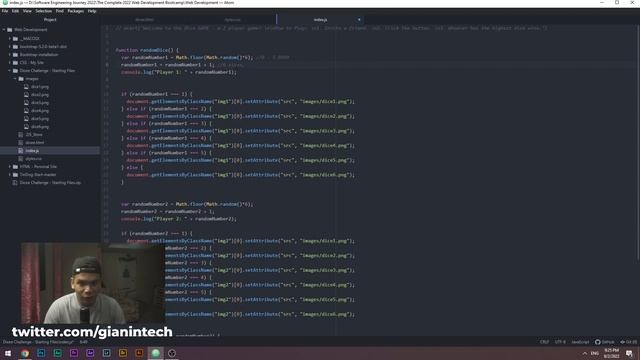Open Photoshop from the taskbar

[x=41, y=353]
